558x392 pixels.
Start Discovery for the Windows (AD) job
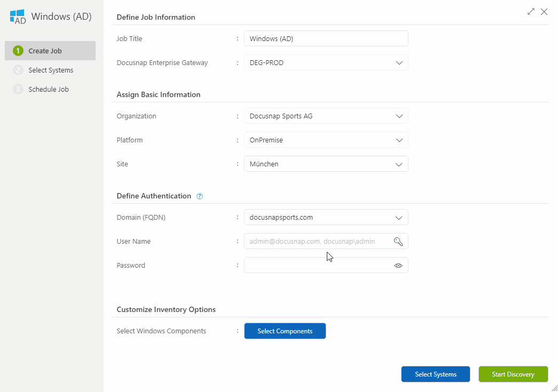[x=513, y=374]
